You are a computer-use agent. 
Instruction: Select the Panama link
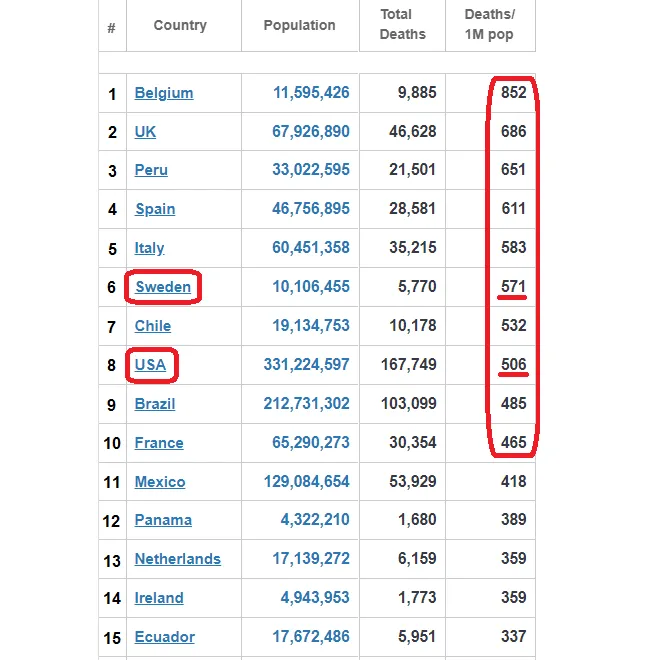(x=163, y=520)
